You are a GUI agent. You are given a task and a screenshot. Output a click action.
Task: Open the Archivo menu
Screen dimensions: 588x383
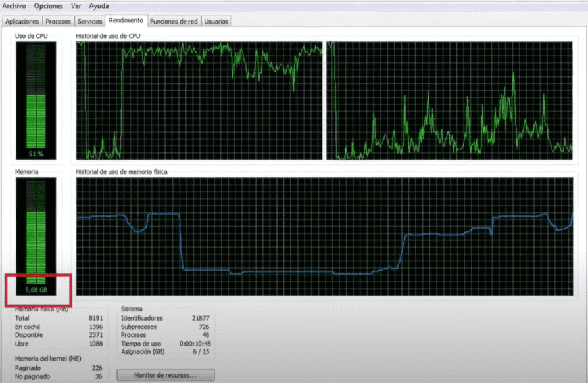tap(16, 5)
